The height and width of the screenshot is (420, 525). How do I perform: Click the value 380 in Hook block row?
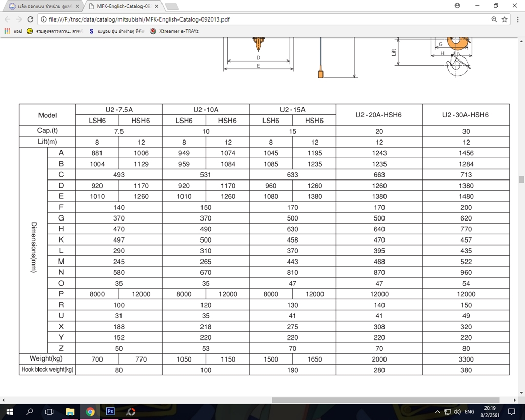(466, 370)
